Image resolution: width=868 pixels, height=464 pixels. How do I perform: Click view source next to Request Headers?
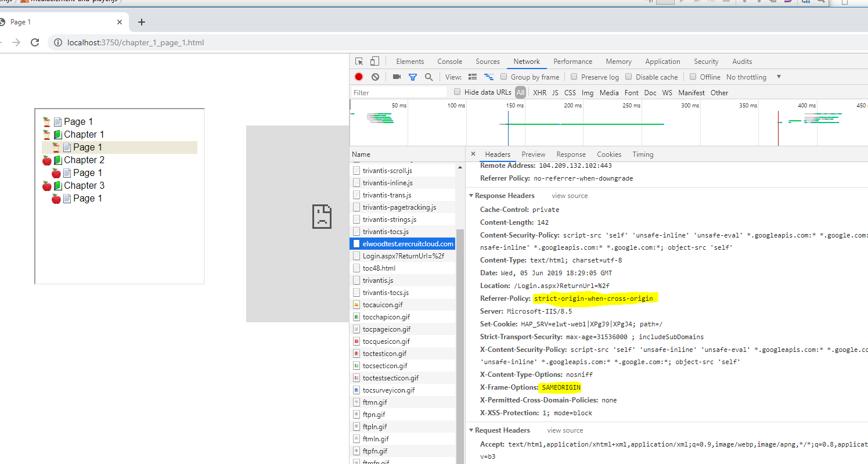[x=565, y=430]
